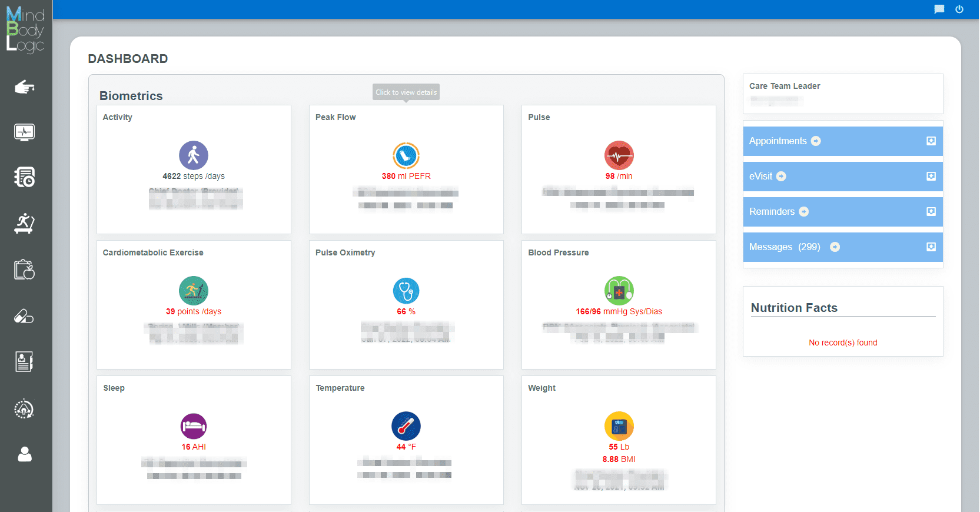
Task: Open the vitals monitor sidebar icon
Action: pyautogui.click(x=24, y=132)
